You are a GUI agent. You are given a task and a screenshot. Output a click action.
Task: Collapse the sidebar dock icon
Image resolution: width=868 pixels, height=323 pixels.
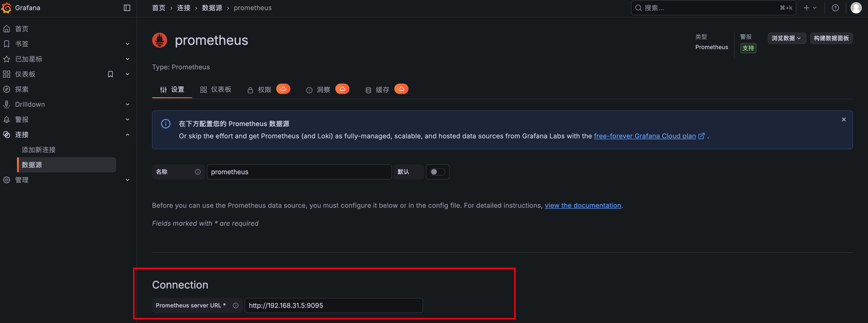pos(127,8)
